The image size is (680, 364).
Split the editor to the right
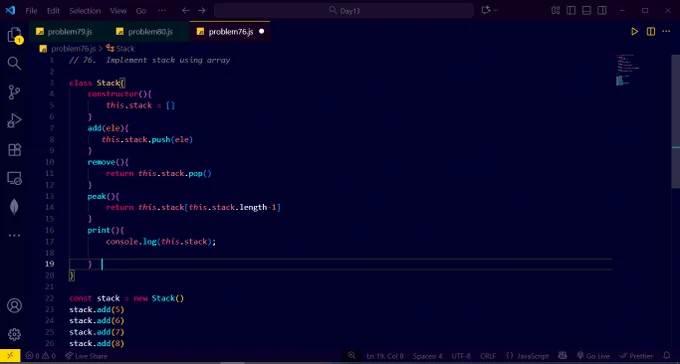click(651, 31)
